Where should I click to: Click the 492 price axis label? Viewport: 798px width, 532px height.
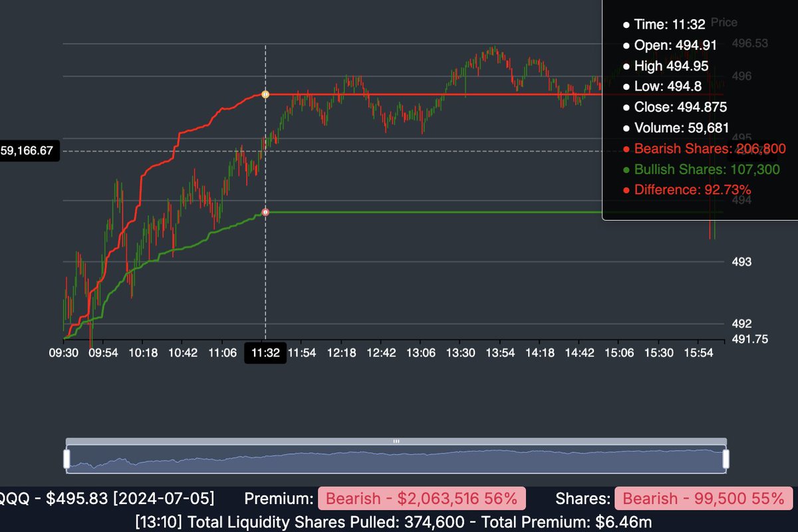pos(742,324)
